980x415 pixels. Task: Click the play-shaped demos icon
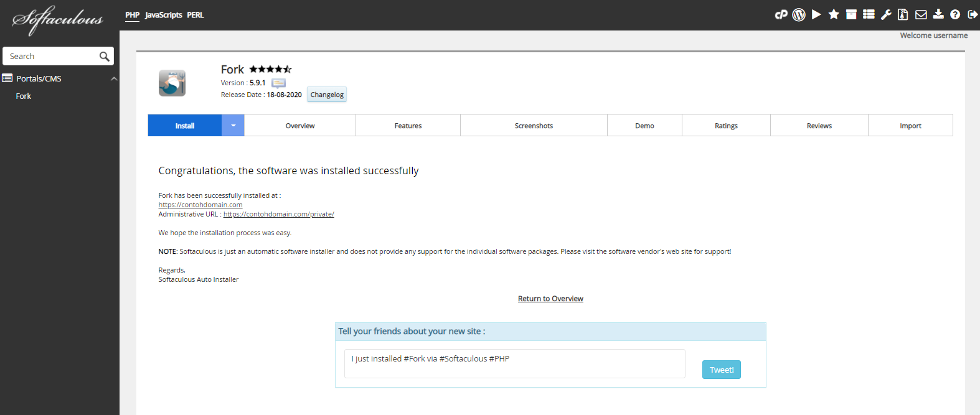(x=816, y=14)
